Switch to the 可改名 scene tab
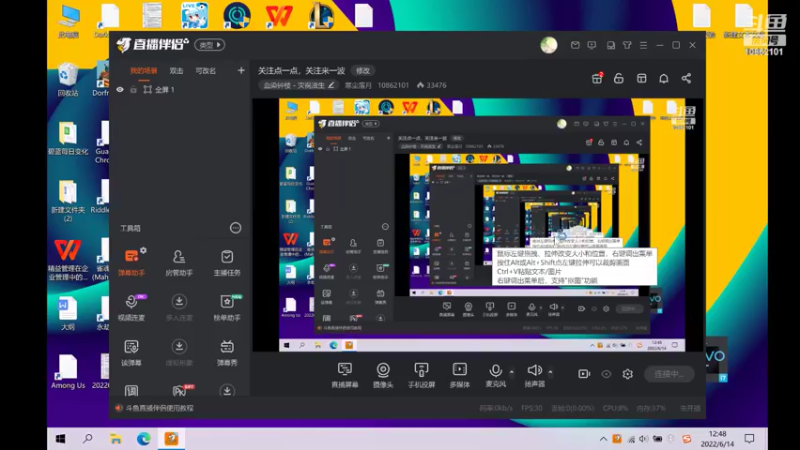The height and width of the screenshot is (450, 800). [206, 71]
